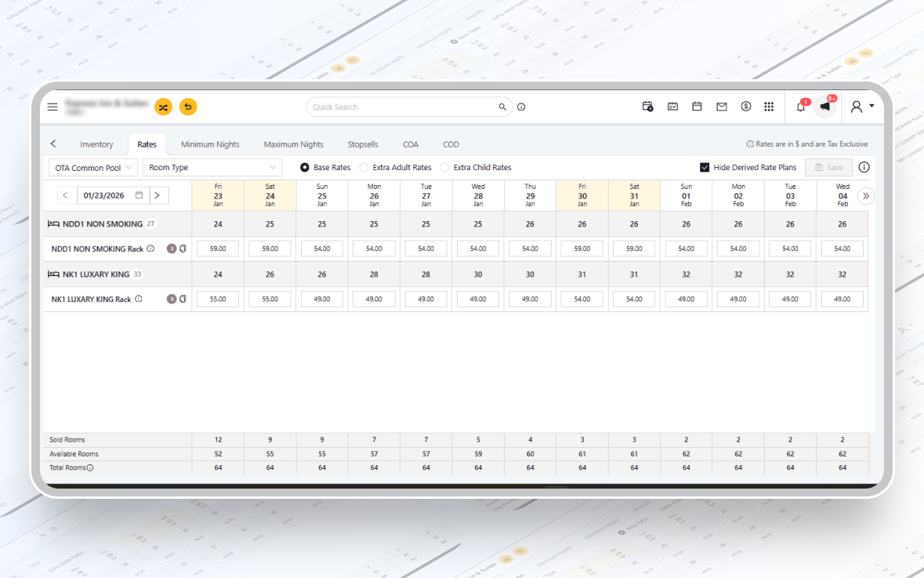Open the apps grid icon
This screenshot has height=578, width=924.
point(769,106)
